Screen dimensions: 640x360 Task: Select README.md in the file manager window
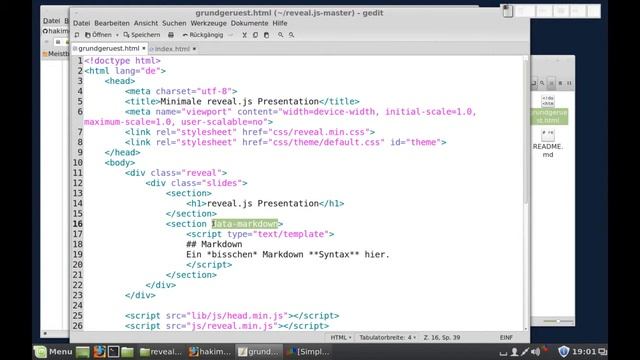(x=548, y=143)
